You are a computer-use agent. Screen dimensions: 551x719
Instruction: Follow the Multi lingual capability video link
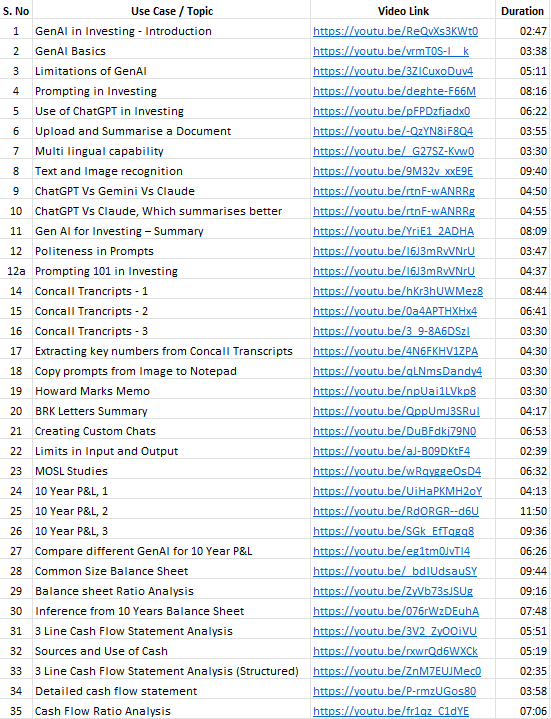pyautogui.click(x=393, y=151)
